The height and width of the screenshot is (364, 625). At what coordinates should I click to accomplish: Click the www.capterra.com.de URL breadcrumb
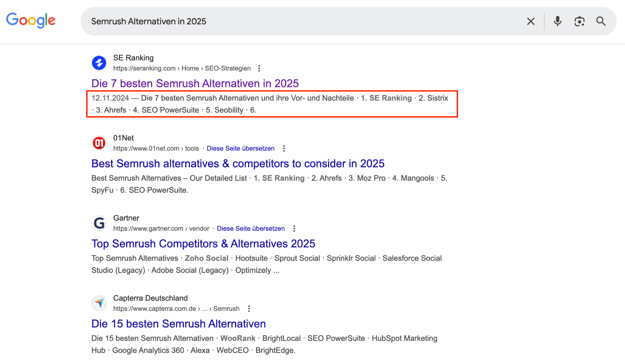tap(176, 309)
